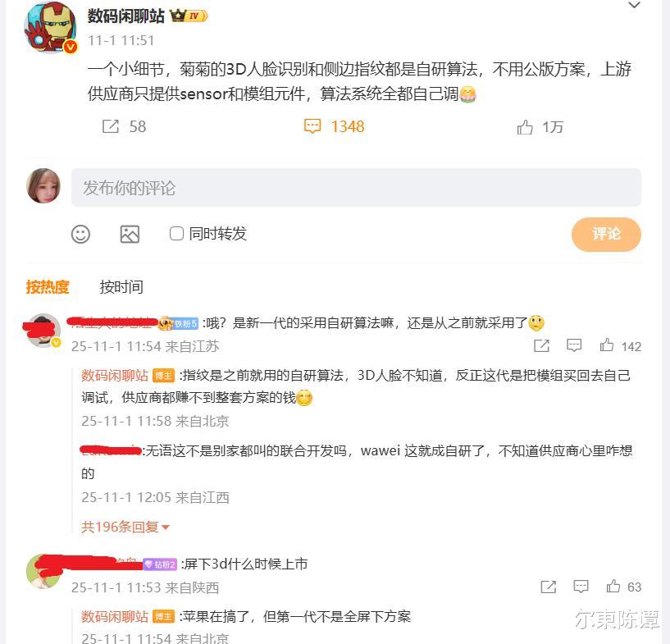The height and width of the screenshot is (644, 670).
Task: Reply to the first comment from 江苏
Action: pyautogui.click(x=574, y=345)
